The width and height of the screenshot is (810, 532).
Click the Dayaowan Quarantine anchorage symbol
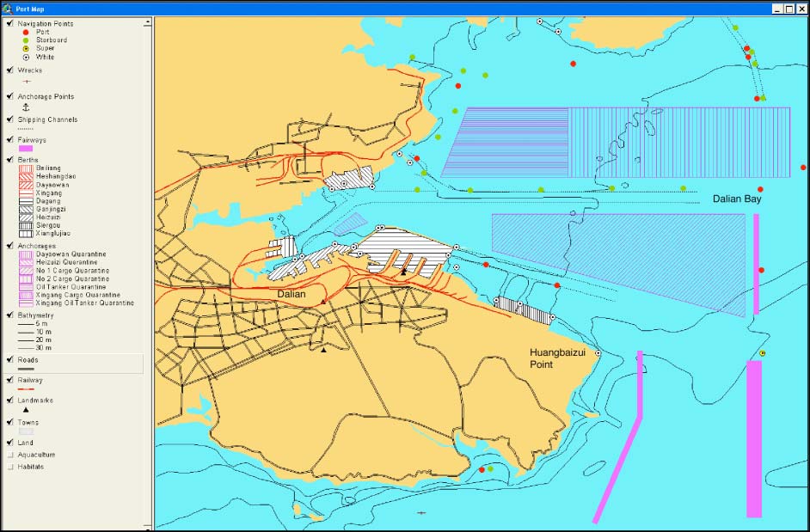[26, 255]
